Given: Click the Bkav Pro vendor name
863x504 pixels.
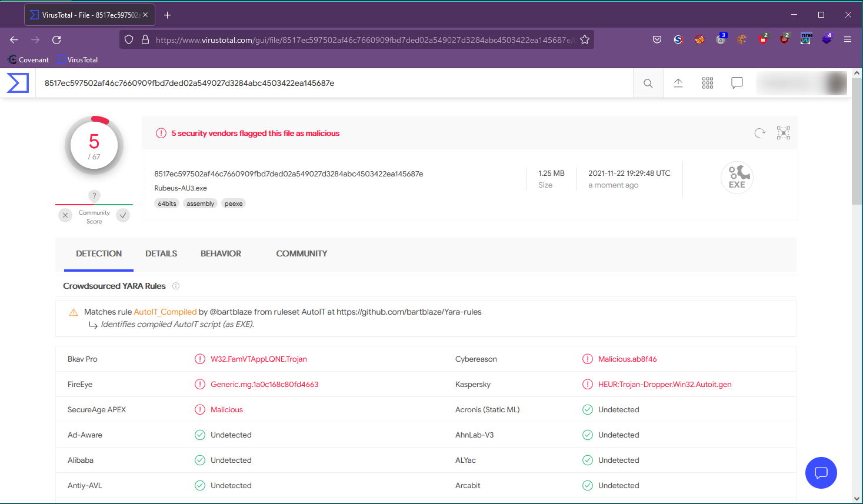Looking at the screenshot, I should click(x=82, y=359).
